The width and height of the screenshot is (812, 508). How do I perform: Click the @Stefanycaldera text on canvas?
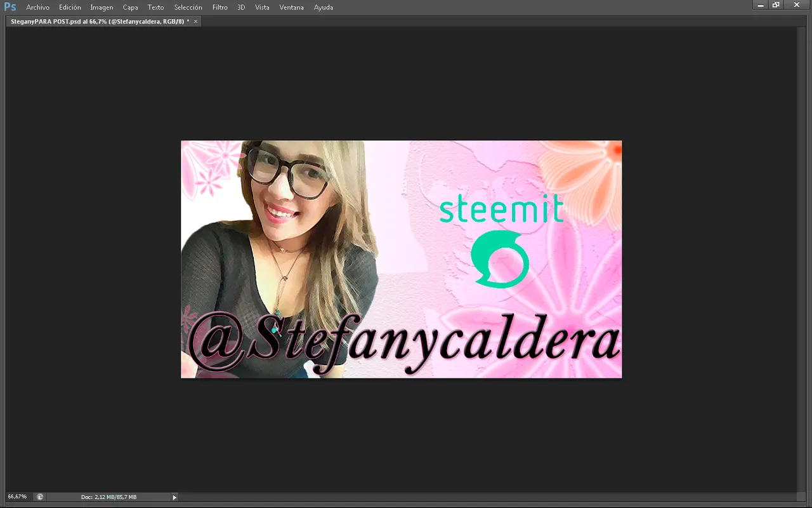pos(403,344)
